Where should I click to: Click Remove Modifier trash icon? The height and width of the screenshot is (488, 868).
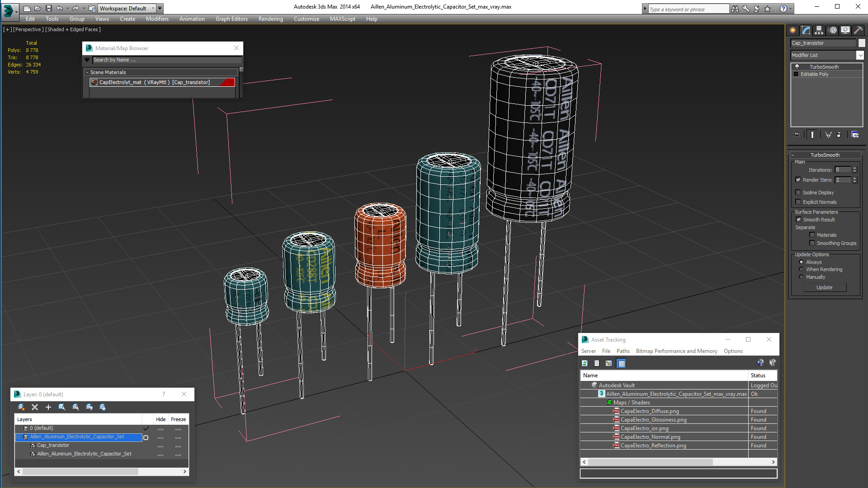[x=839, y=135]
